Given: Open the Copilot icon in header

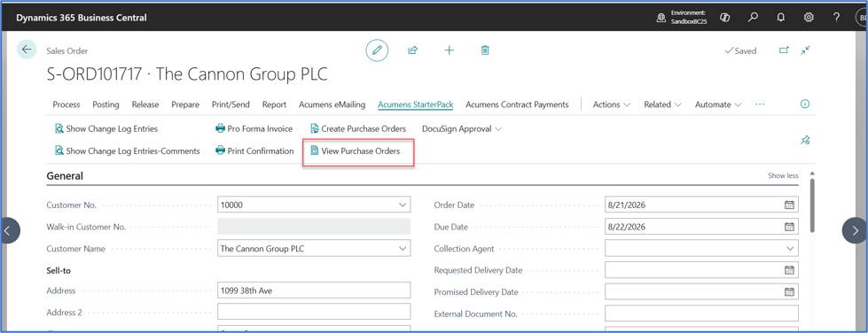Looking at the screenshot, I should coord(724,18).
